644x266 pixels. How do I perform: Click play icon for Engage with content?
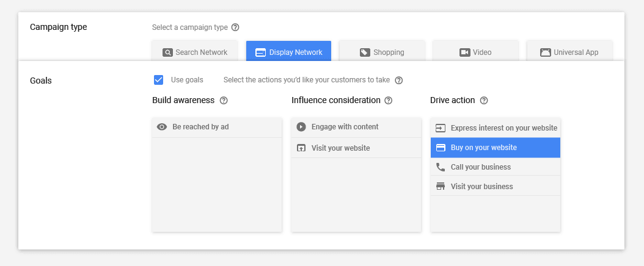point(301,127)
